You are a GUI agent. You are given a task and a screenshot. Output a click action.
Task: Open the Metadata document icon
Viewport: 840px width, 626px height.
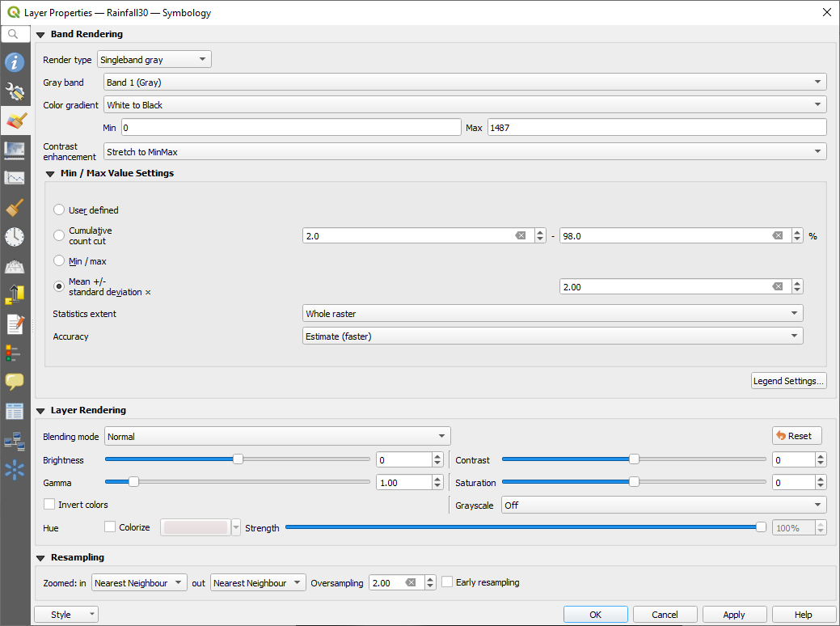[x=15, y=324]
